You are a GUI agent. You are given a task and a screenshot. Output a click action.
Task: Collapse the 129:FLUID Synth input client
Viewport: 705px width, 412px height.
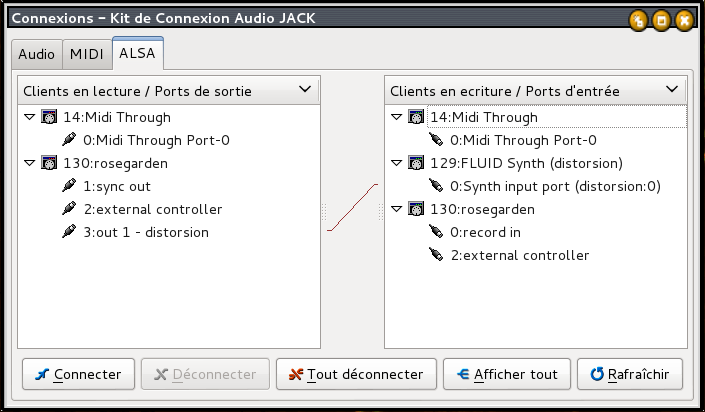click(396, 164)
